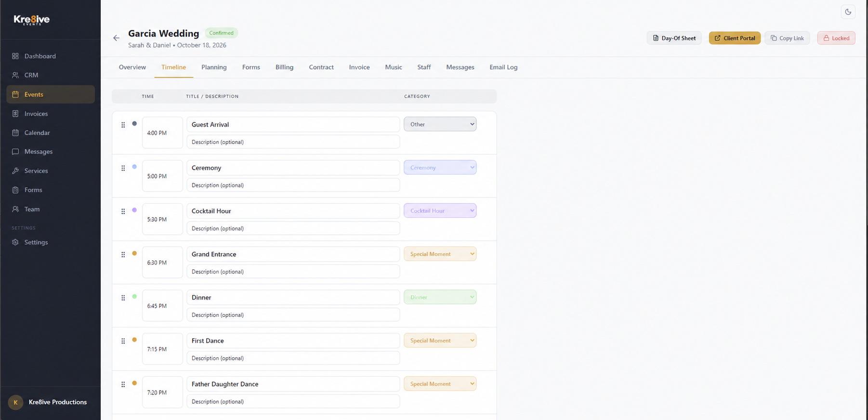The width and height of the screenshot is (868, 420).
Task: Open the category dropdown for Guest Arrival
Action: pos(440,124)
